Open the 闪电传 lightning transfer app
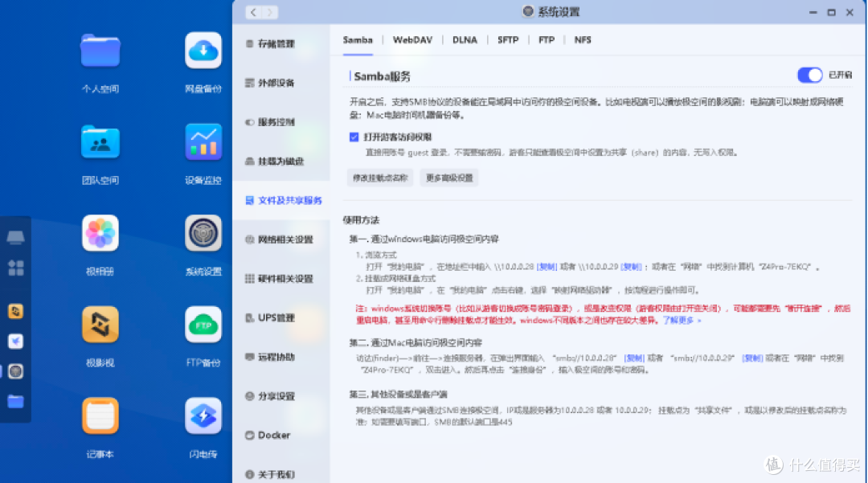 click(203, 415)
